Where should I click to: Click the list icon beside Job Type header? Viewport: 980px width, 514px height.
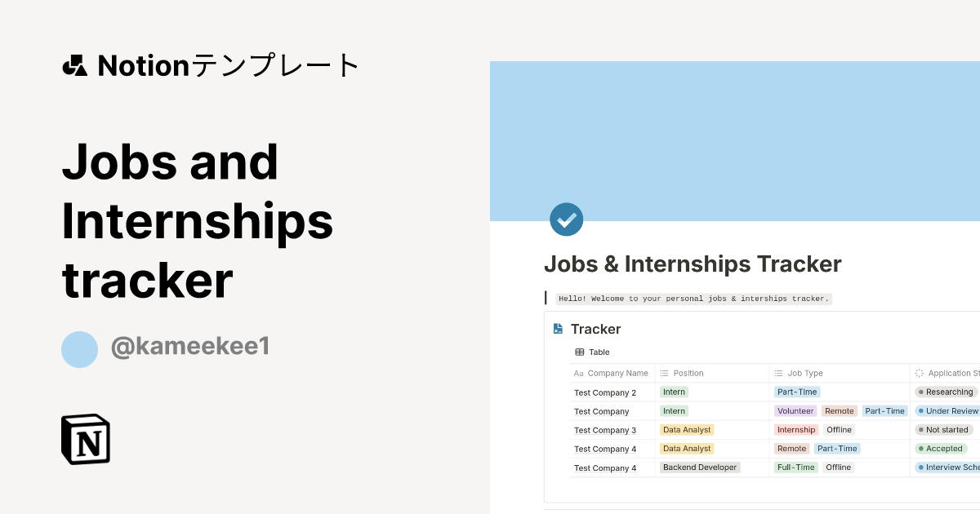click(778, 373)
